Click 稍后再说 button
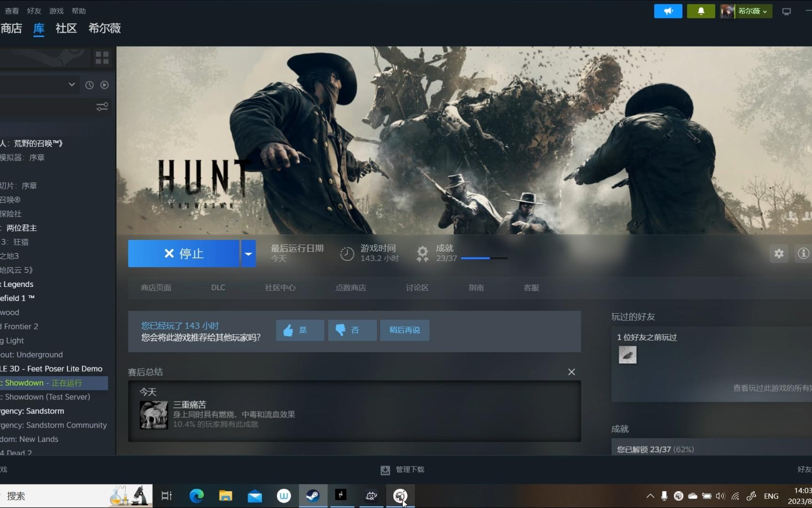This screenshot has width=812, height=508. [x=405, y=330]
